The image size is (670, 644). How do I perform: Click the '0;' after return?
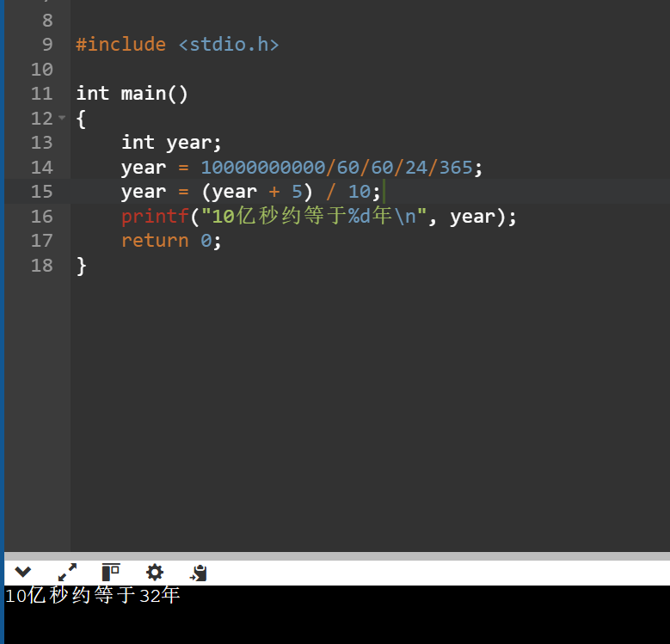pyautogui.click(x=211, y=241)
